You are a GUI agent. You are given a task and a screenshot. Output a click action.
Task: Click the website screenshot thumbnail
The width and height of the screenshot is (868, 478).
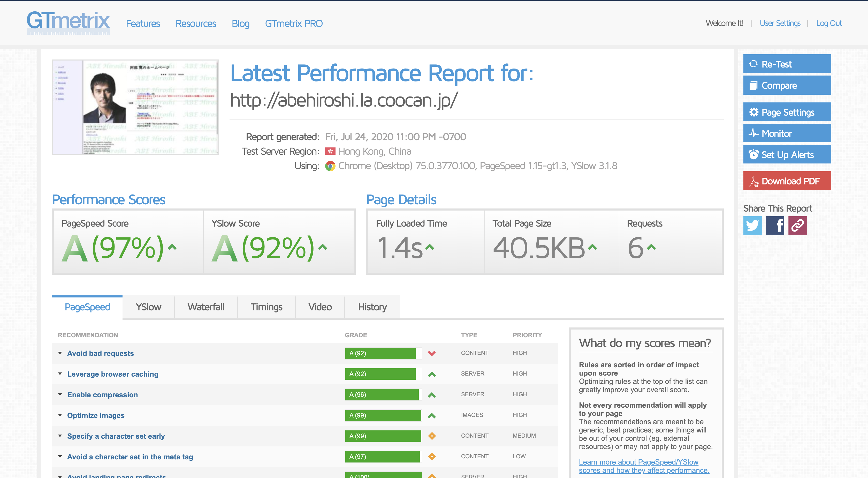pyautogui.click(x=135, y=107)
